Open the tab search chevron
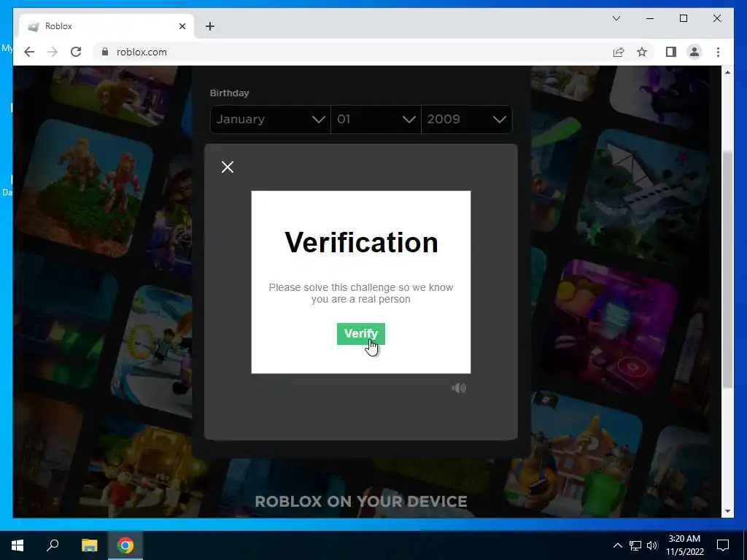The width and height of the screenshot is (747, 560). (616, 18)
